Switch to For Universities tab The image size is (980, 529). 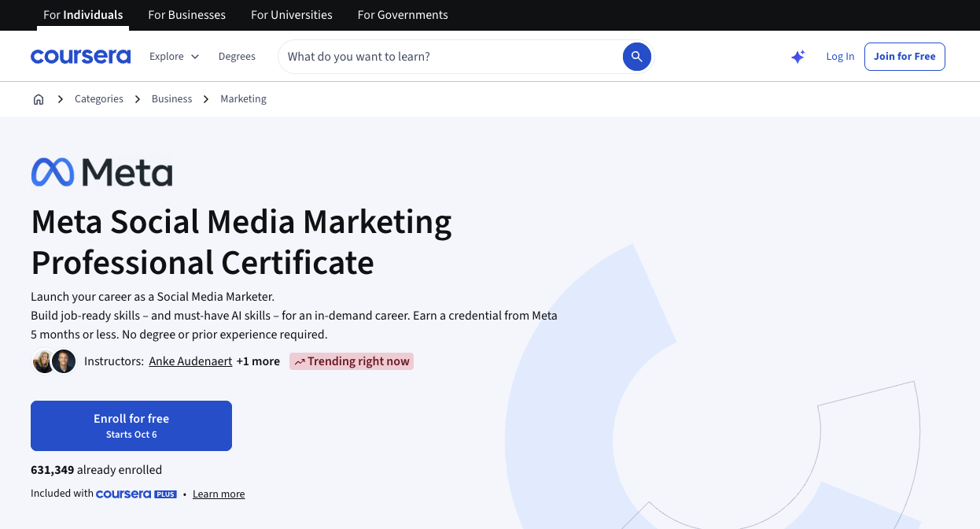pyautogui.click(x=292, y=15)
